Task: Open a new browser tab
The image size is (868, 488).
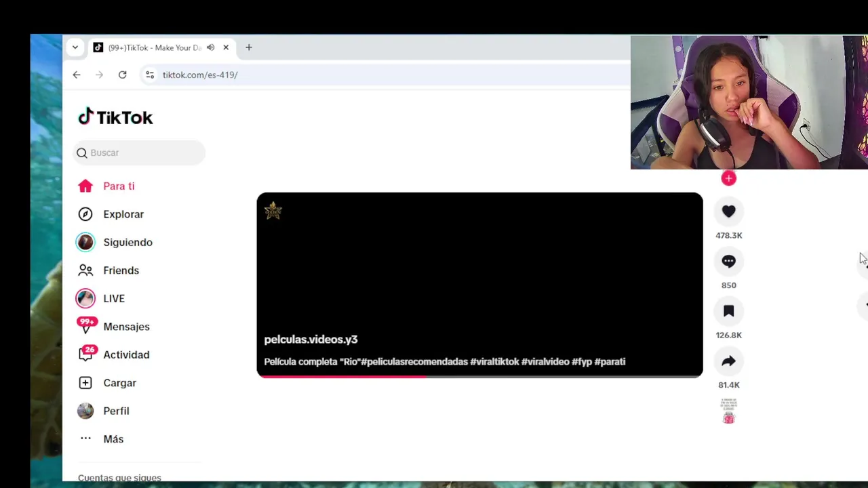Action: click(249, 47)
